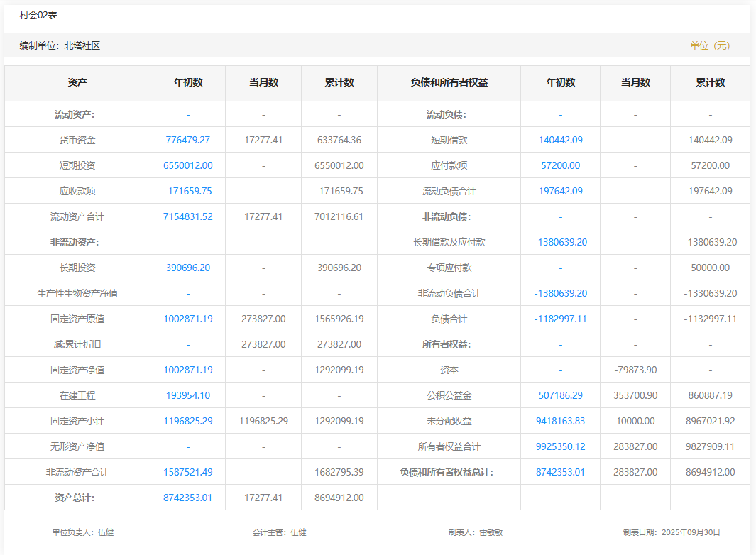
Task: Click 应付款项 年初数 value 57200.00
Action: tap(560, 165)
